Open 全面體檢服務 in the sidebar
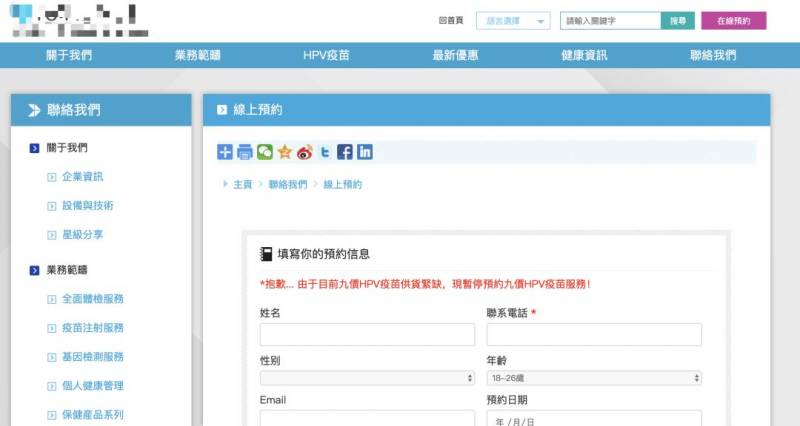 click(x=92, y=299)
